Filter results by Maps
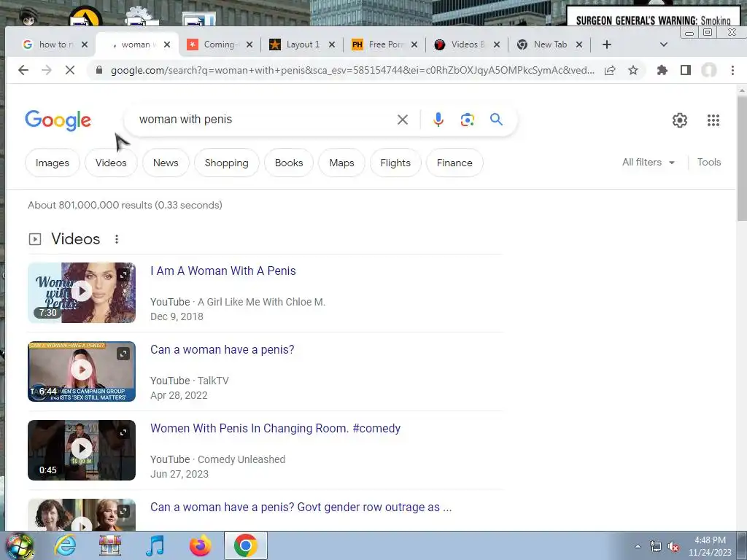This screenshot has width=747, height=560. 341,163
